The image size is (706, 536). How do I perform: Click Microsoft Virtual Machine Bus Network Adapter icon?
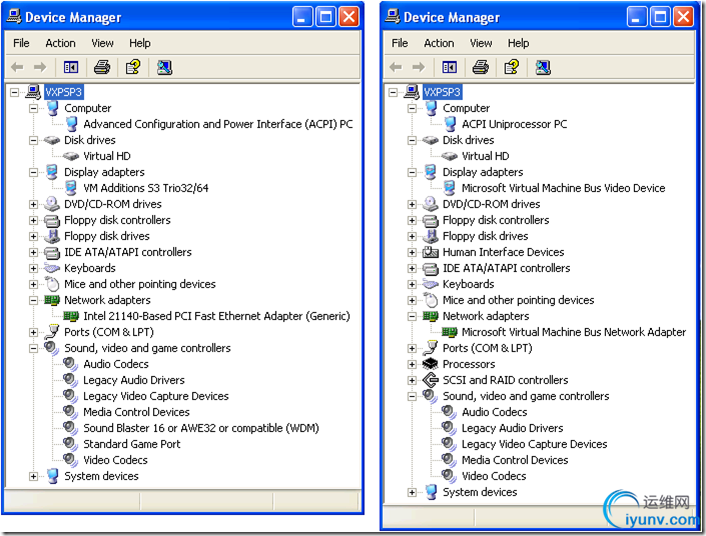click(x=449, y=332)
